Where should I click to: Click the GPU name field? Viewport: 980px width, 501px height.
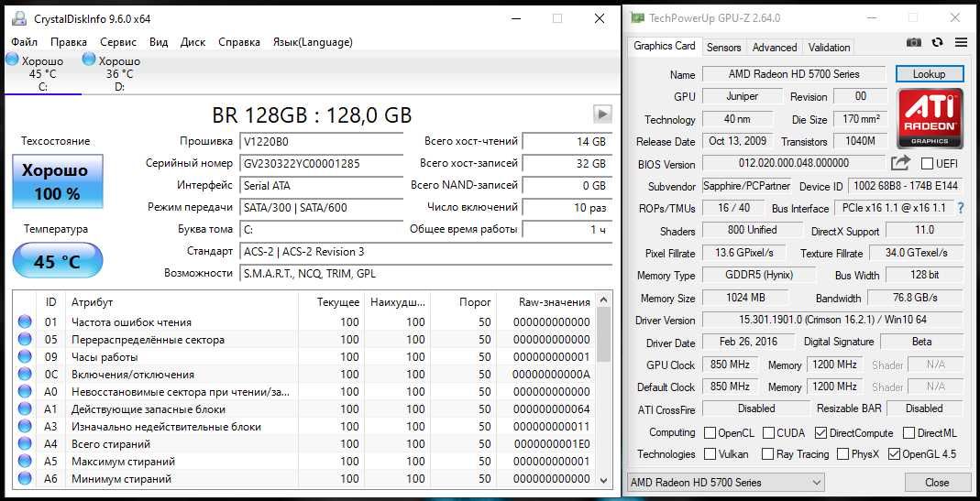coord(794,73)
